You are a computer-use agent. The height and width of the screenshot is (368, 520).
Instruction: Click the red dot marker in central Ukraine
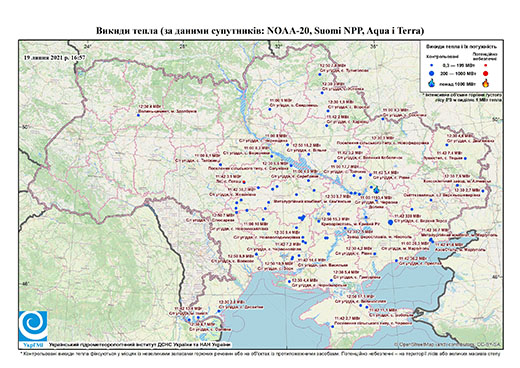(x=244, y=182)
